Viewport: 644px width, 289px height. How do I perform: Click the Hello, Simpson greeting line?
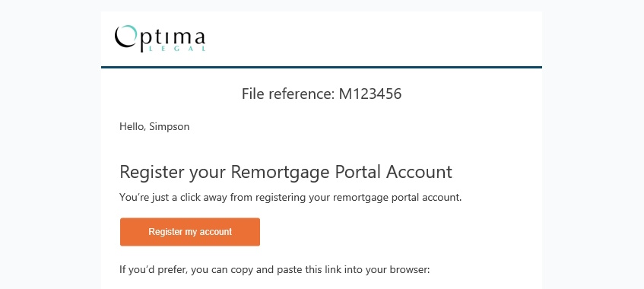tap(154, 126)
